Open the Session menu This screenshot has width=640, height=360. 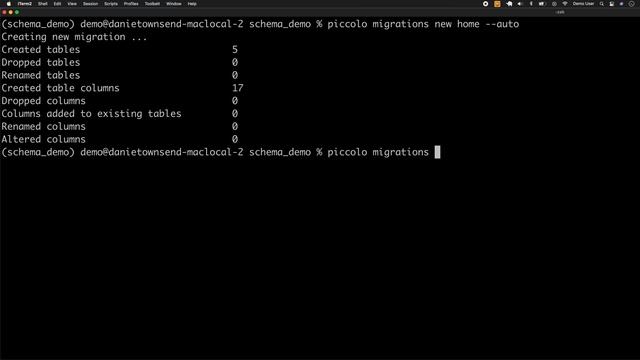tap(90, 4)
